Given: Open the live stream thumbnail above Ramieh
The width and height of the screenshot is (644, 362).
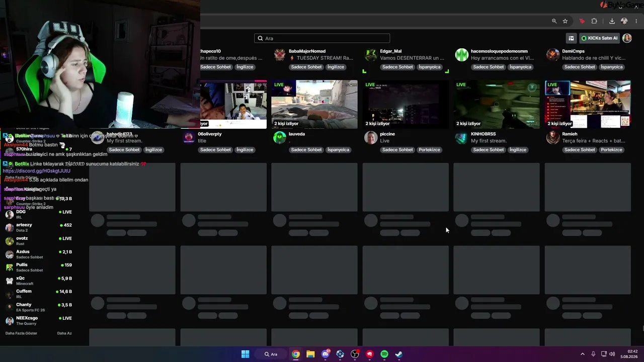Looking at the screenshot, I should pyautogui.click(x=588, y=104).
